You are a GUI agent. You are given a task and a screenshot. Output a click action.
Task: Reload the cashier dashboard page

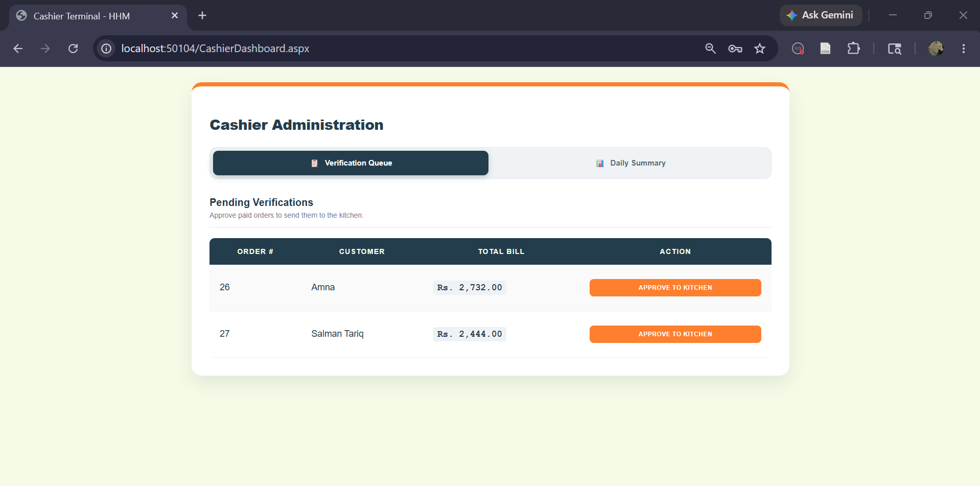pyautogui.click(x=73, y=49)
